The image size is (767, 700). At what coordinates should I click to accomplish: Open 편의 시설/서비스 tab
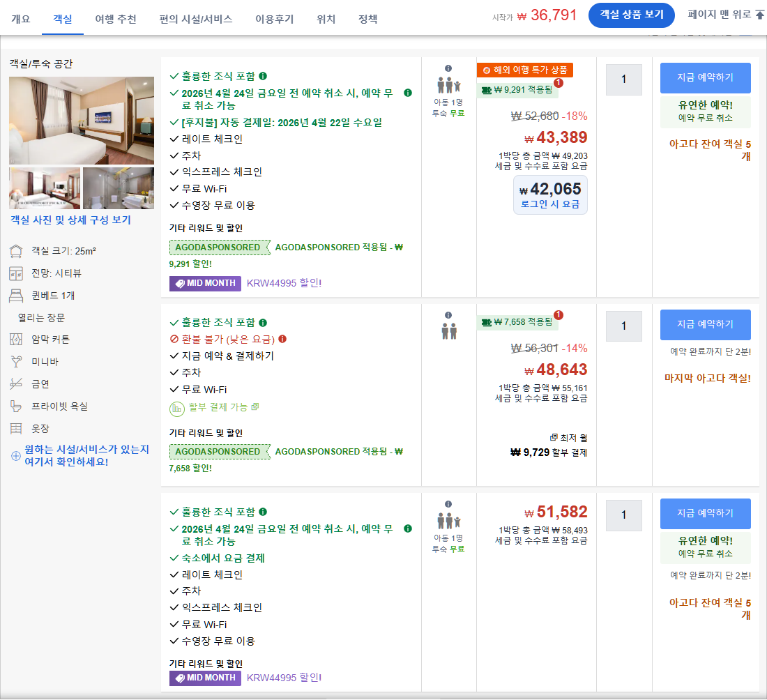pos(196,19)
